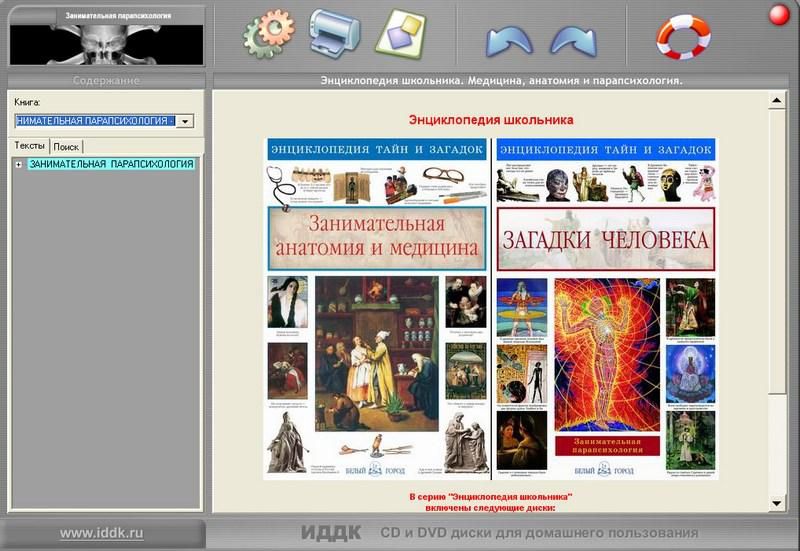
Task: Open the www.iddk.ru link
Action: point(101,533)
